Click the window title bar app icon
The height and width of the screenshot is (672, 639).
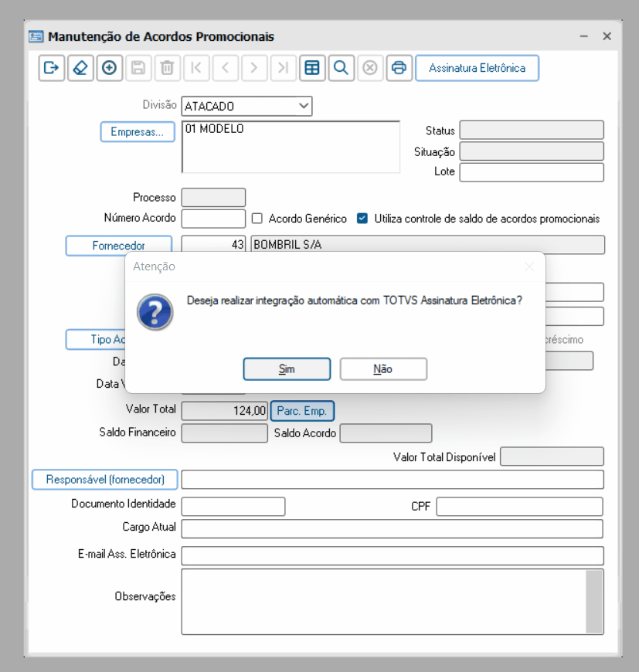[x=36, y=37]
